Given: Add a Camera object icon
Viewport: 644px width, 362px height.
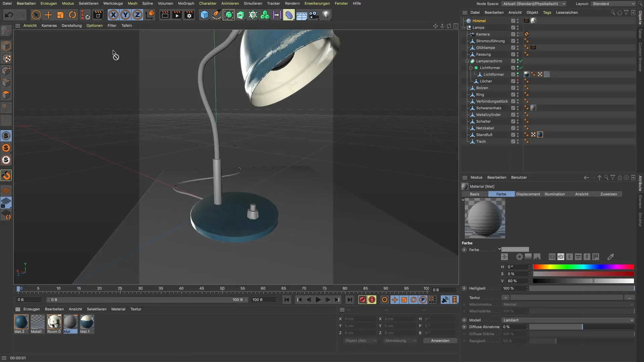Looking at the screenshot, I should coord(314,15).
